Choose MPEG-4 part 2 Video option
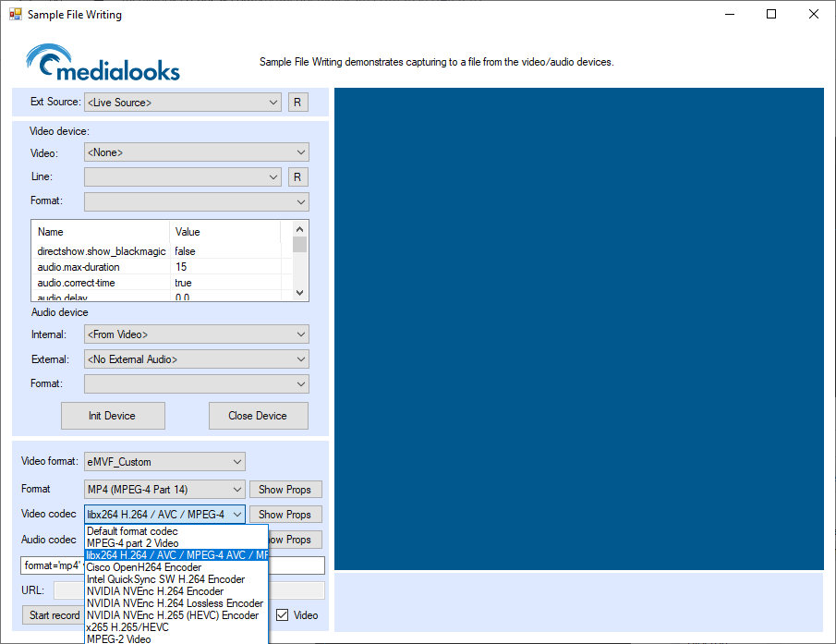The width and height of the screenshot is (836, 644). [176, 543]
